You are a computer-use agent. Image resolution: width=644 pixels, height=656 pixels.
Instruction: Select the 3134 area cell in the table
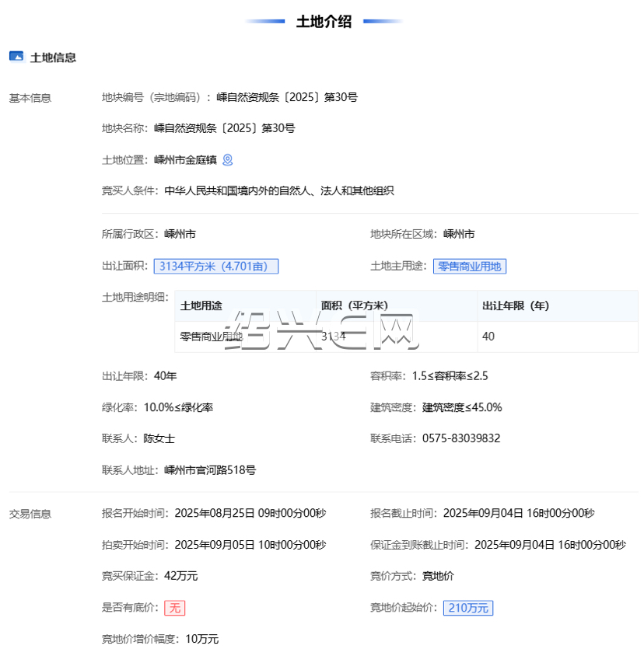coord(334,337)
